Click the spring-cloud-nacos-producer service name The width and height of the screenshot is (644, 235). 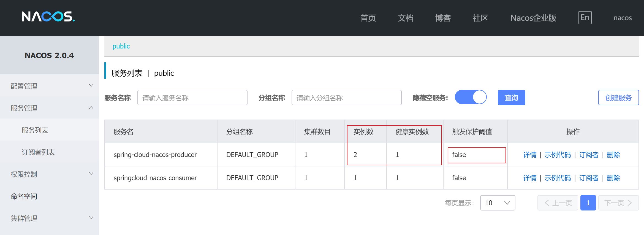(x=155, y=155)
